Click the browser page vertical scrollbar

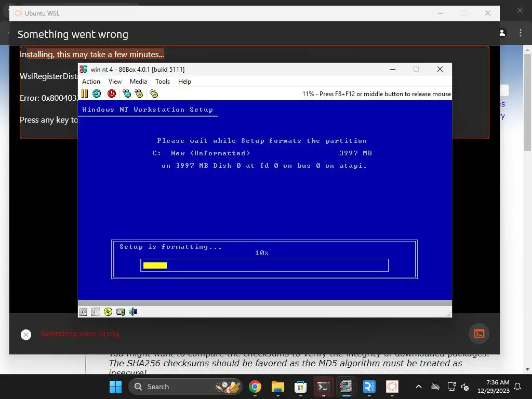(527, 102)
